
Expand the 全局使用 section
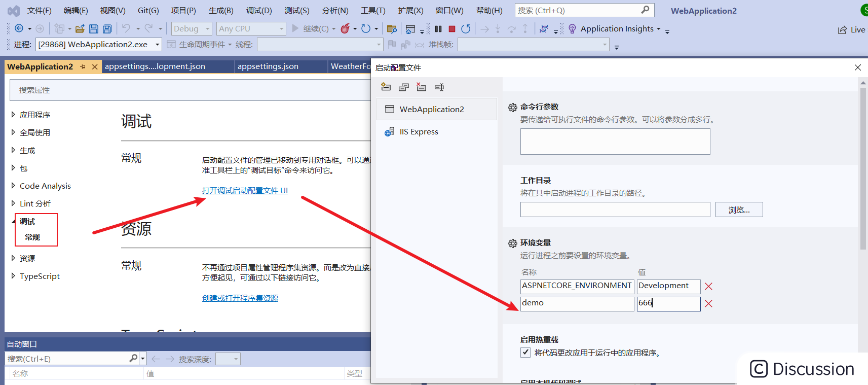click(13, 132)
